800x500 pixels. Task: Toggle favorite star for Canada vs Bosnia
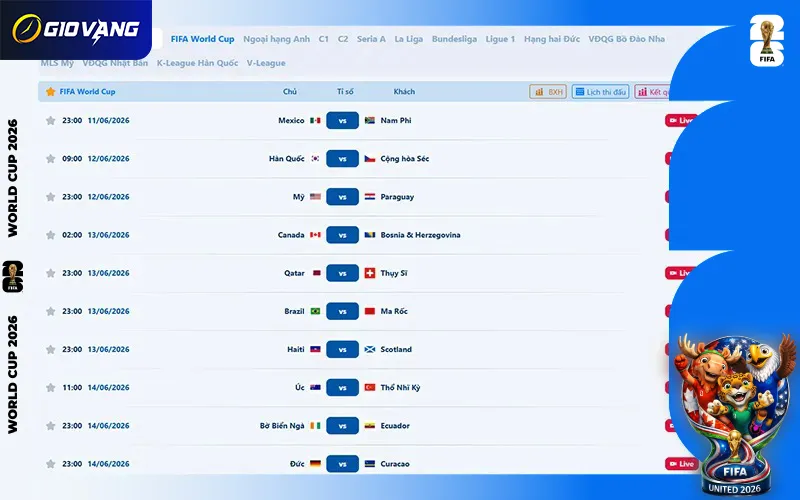pyautogui.click(x=51, y=235)
